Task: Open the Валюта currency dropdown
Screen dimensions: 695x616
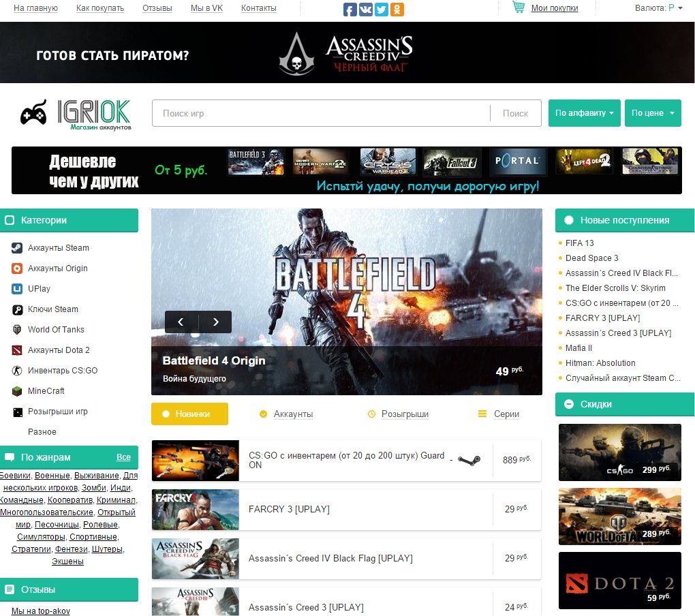Action: [659, 7]
